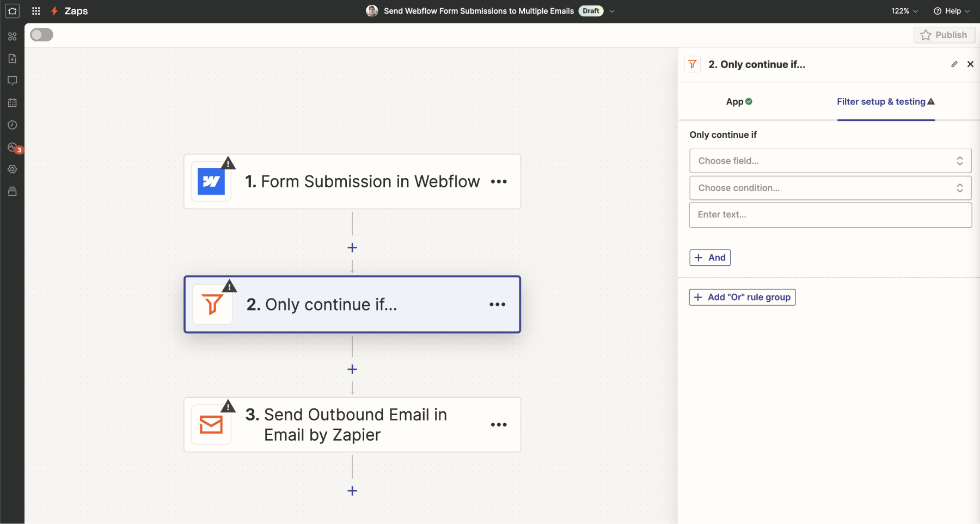Click the Publish button

point(944,35)
